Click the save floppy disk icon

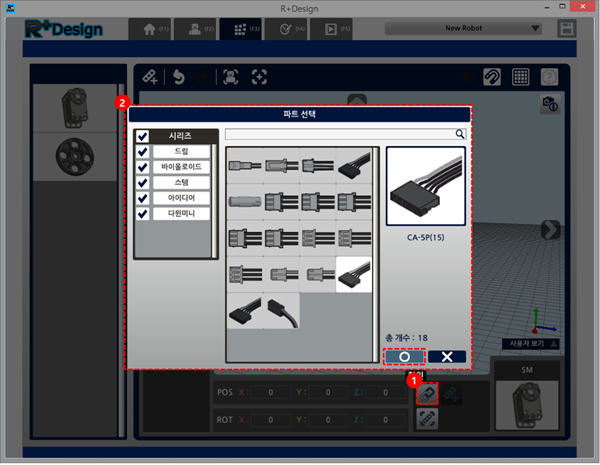click(x=568, y=29)
